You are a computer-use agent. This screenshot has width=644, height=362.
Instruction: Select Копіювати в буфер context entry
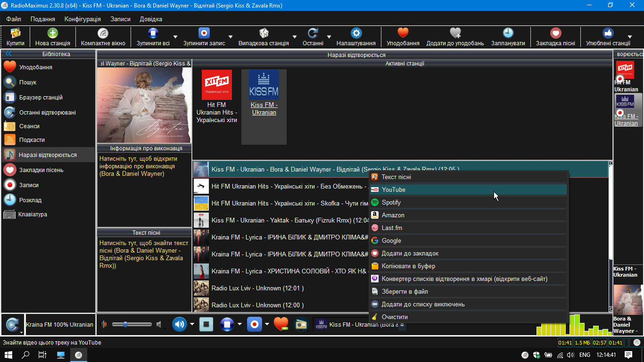(x=469, y=266)
